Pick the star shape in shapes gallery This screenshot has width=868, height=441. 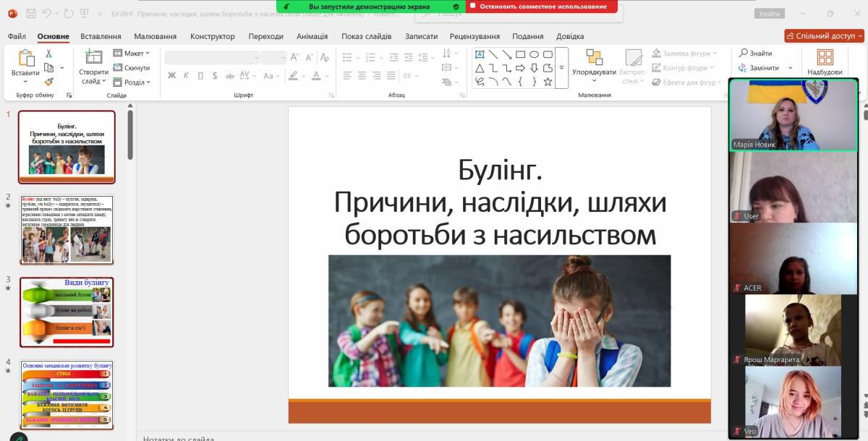(x=548, y=82)
